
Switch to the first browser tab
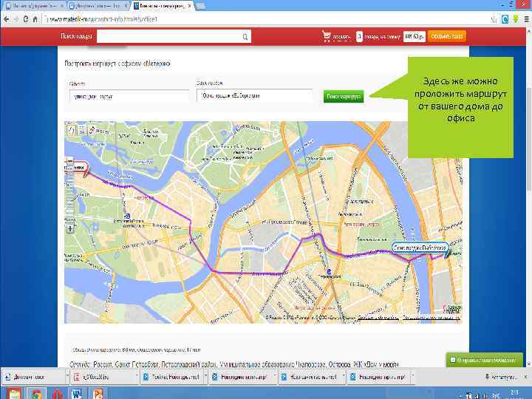(33, 6)
